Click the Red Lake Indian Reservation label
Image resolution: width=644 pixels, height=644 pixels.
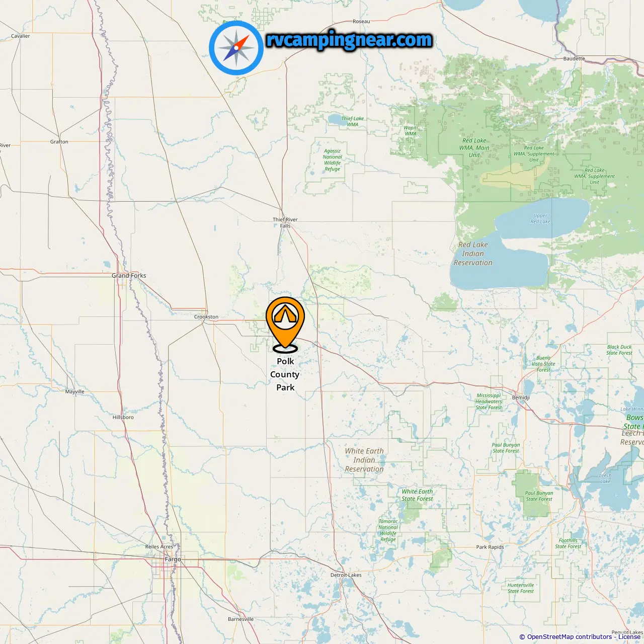(473, 254)
